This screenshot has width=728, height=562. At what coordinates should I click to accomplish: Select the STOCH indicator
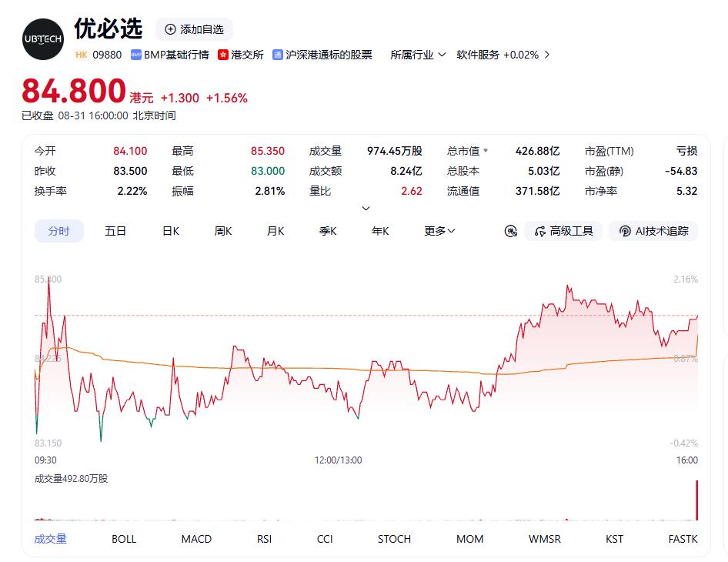click(x=394, y=539)
